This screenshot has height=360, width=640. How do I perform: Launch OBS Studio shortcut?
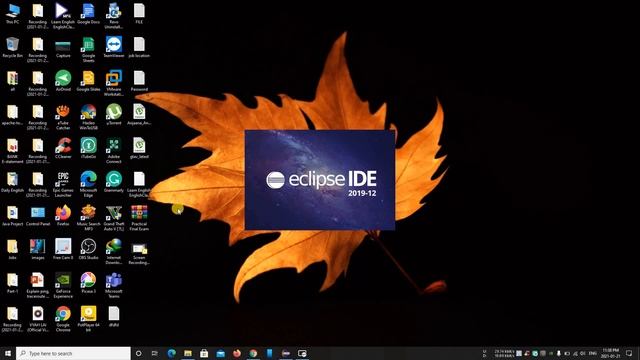click(x=88, y=250)
